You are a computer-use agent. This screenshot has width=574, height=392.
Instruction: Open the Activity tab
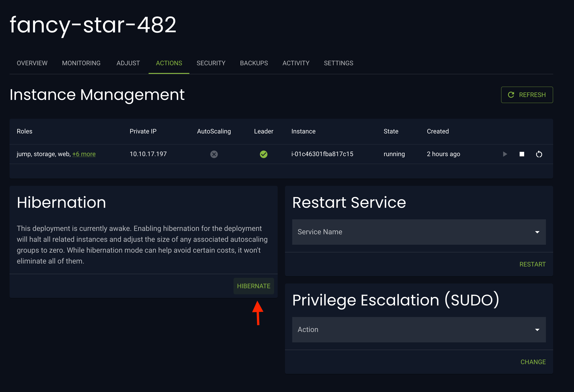296,63
